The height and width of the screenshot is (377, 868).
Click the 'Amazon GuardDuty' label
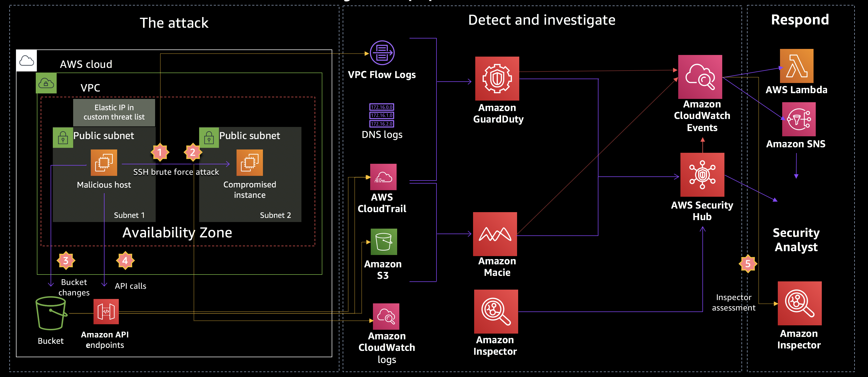coord(498,113)
